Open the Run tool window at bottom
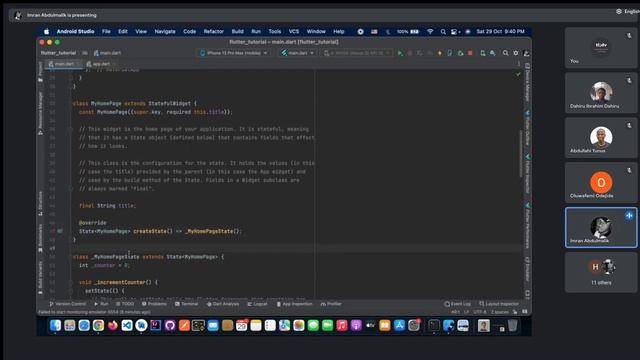This screenshot has width=640, height=360. (x=102, y=304)
